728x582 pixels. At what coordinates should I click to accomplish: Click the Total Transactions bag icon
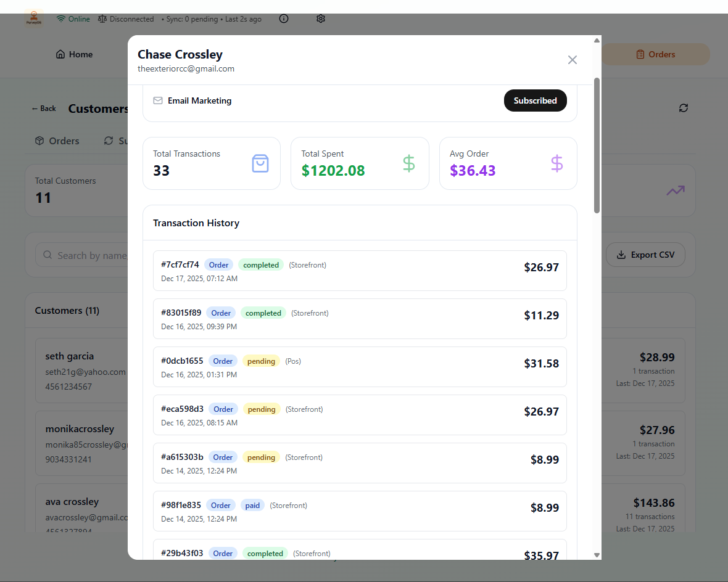click(x=260, y=163)
